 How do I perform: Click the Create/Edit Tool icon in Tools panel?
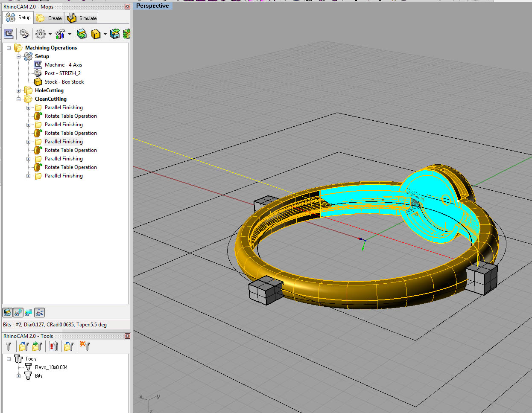[x=8, y=346]
